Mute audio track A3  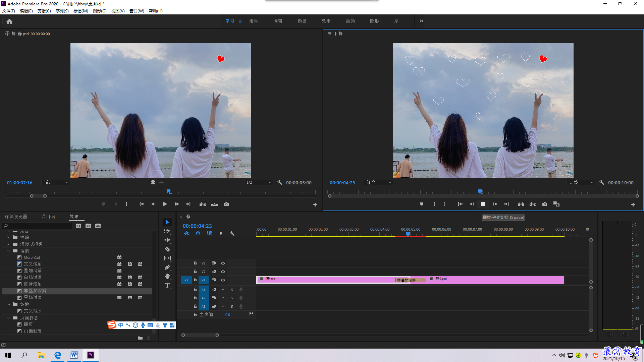point(223,307)
